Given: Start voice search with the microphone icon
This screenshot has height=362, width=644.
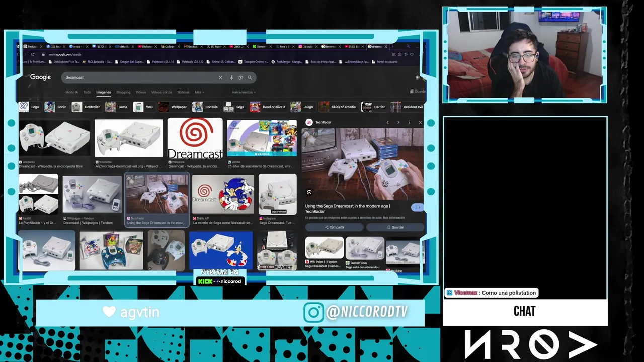Looking at the screenshot, I should pyautogui.click(x=231, y=77).
